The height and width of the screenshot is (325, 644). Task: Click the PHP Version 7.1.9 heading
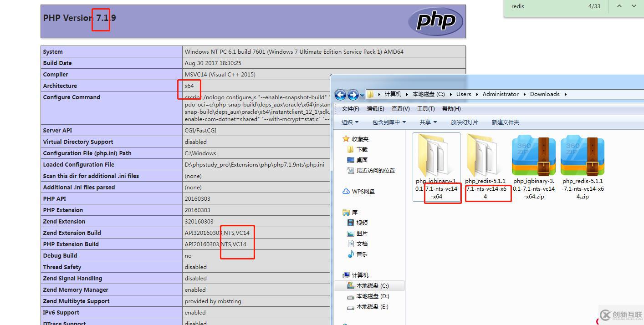click(79, 18)
